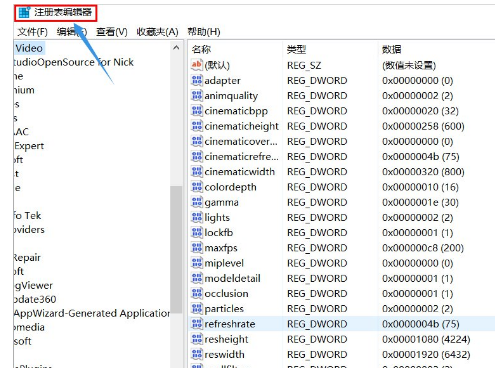Select the occlusion DWORD icon
This screenshot has width=495, height=368.
pyautogui.click(x=197, y=293)
